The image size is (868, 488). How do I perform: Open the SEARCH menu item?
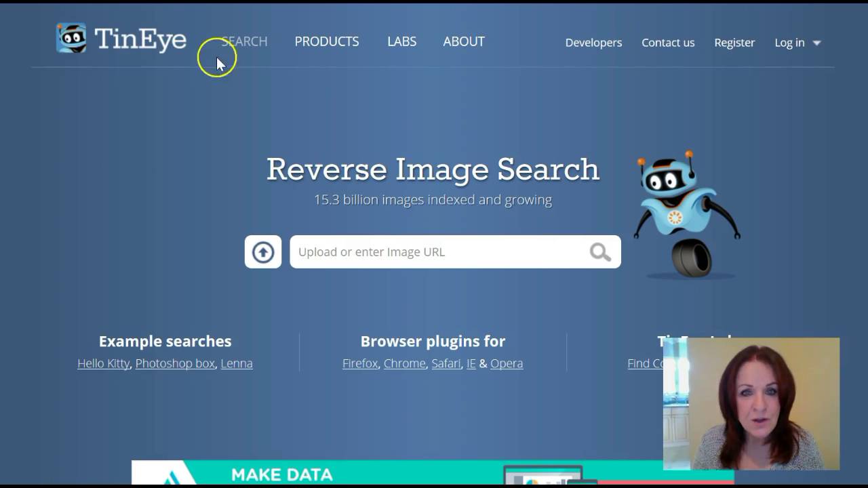click(x=245, y=41)
